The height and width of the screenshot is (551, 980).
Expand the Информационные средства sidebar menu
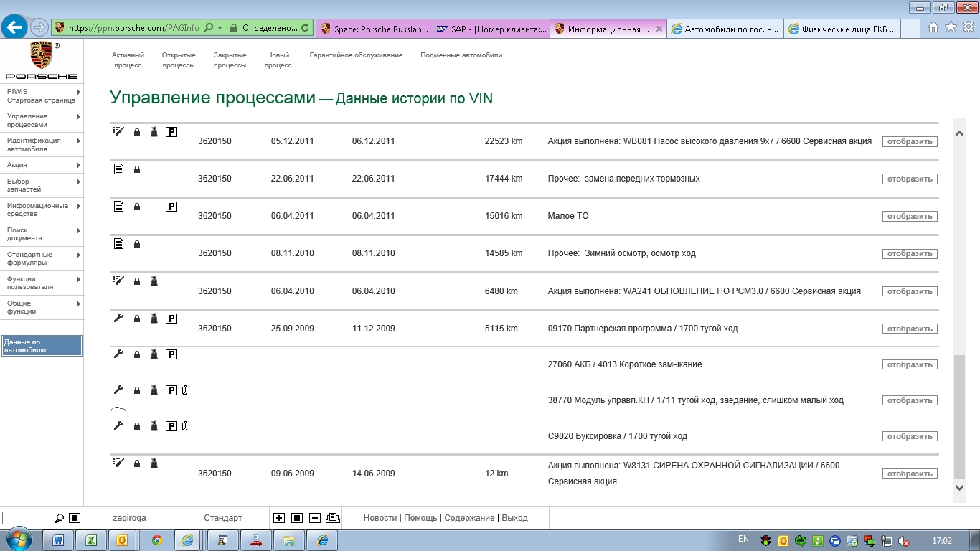tap(42, 210)
